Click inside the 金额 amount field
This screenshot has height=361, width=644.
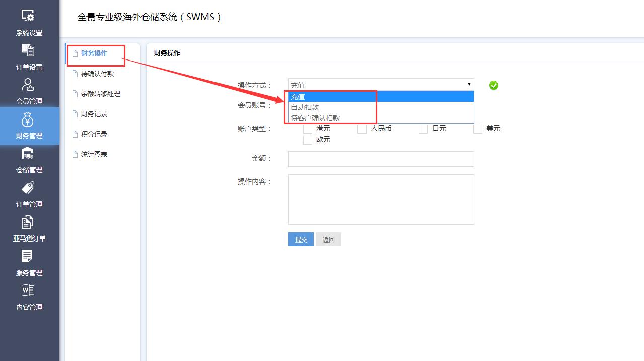(380, 159)
